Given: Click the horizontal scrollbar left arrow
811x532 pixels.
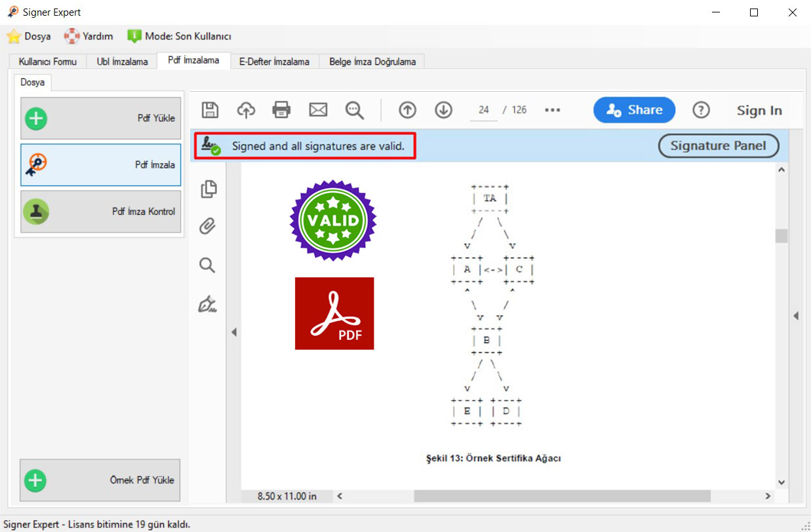Looking at the screenshot, I should [x=340, y=496].
